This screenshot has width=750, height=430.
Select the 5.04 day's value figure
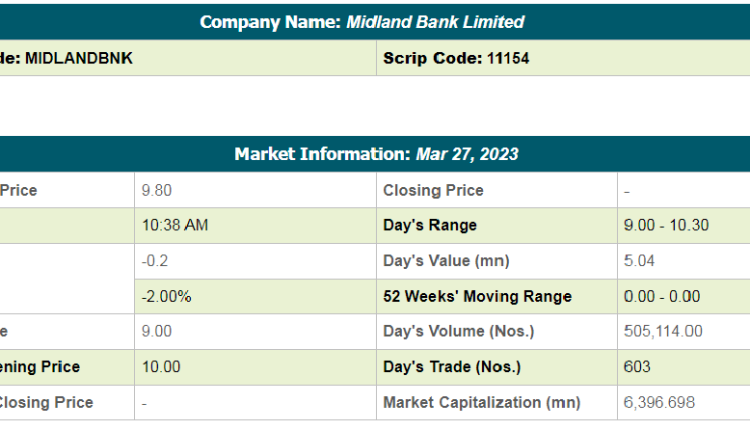[638, 261]
